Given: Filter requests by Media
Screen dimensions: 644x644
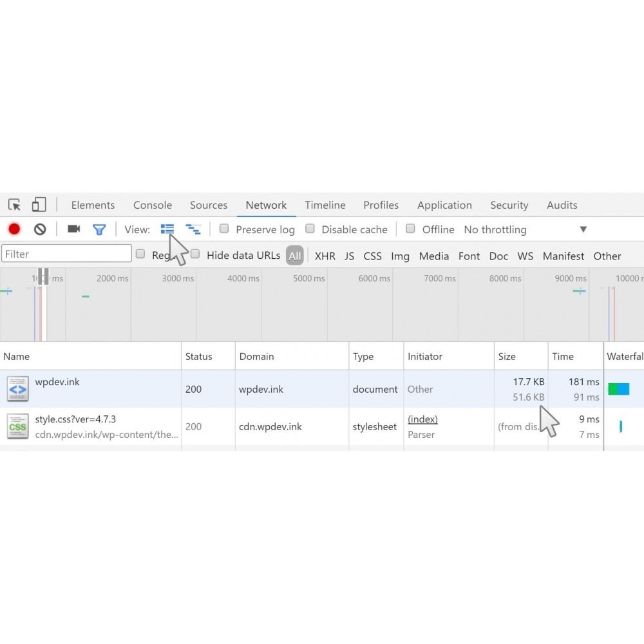Looking at the screenshot, I should 433,256.
